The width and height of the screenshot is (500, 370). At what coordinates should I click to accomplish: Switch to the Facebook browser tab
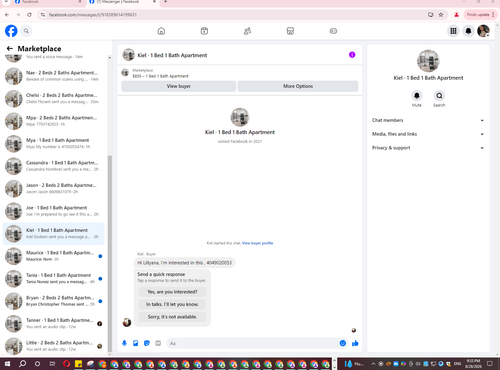click(x=47, y=2)
